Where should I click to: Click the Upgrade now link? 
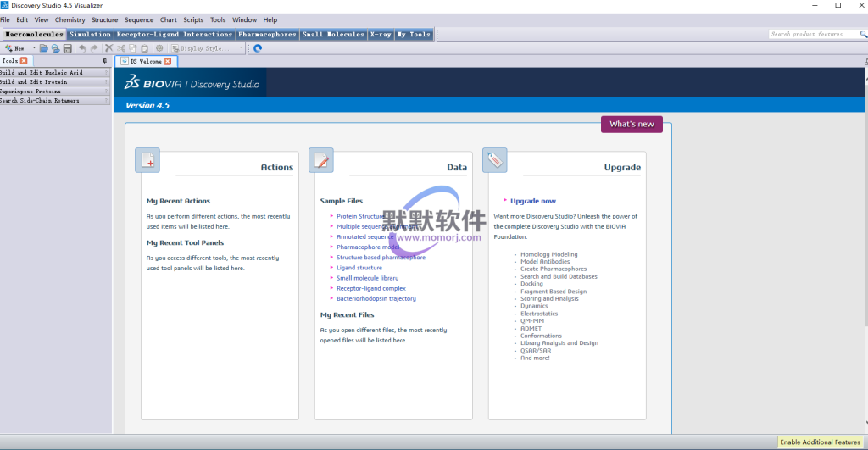(x=533, y=201)
